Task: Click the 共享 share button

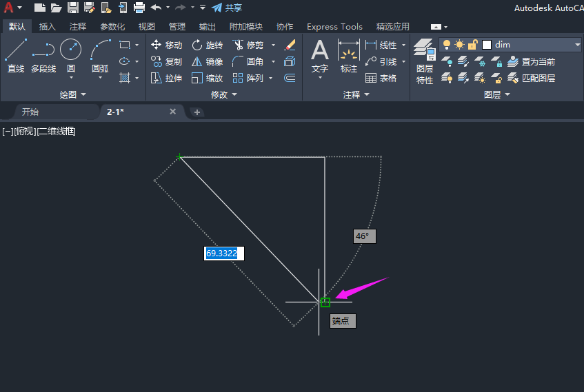Action: tap(227, 8)
